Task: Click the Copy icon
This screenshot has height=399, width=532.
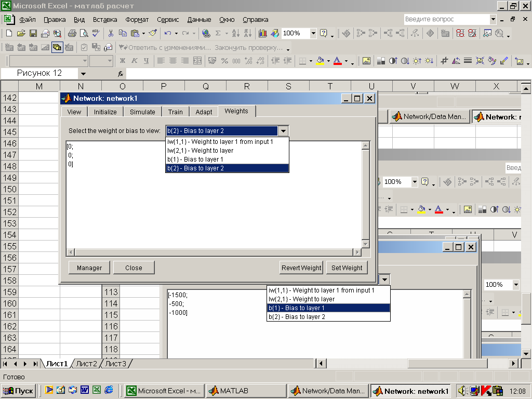Action: 123,33
